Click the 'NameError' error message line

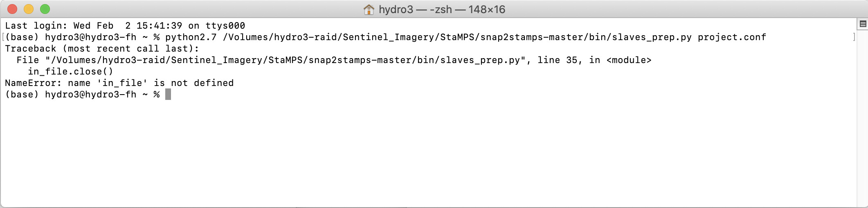coord(119,83)
